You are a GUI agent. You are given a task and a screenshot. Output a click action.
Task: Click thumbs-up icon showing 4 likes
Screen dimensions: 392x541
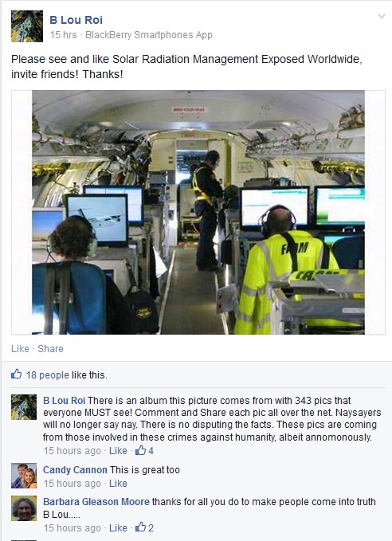pyautogui.click(x=140, y=450)
